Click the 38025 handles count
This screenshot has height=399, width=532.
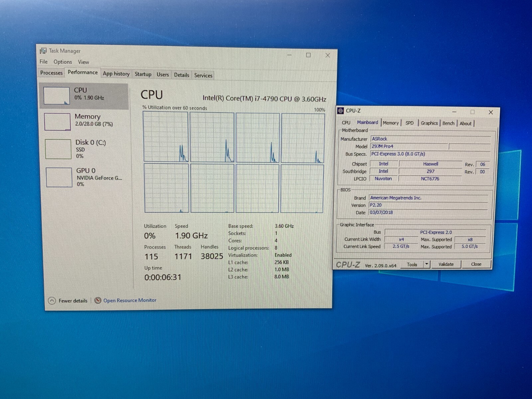(x=211, y=256)
